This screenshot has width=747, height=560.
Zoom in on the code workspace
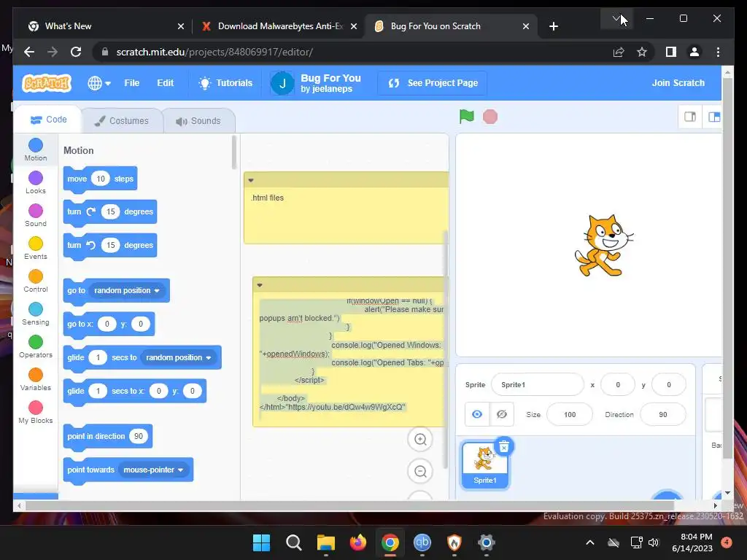[x=420, y=439]
